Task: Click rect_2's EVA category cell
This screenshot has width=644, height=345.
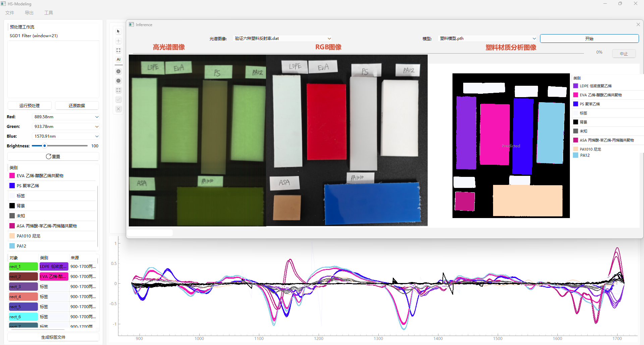Action: [54, 277]
